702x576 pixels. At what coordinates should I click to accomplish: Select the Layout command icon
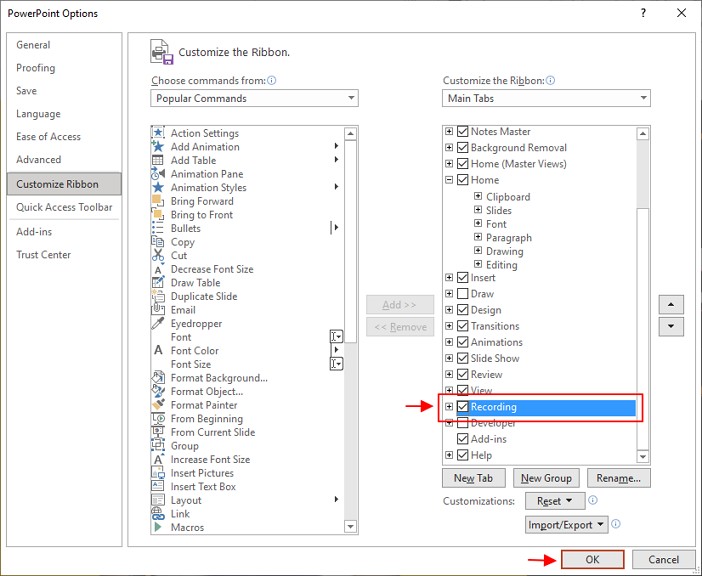(x=158, y=500)
